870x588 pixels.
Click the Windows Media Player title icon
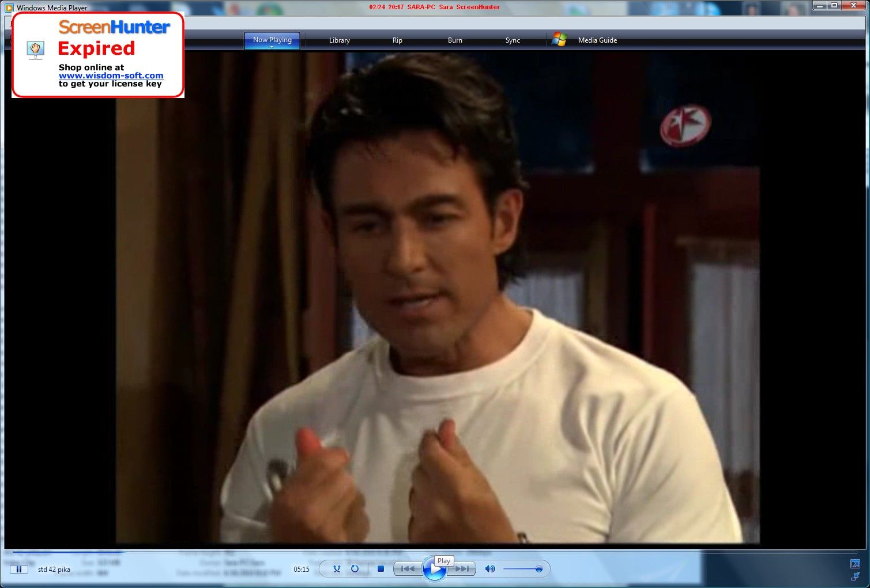point(9,7)
